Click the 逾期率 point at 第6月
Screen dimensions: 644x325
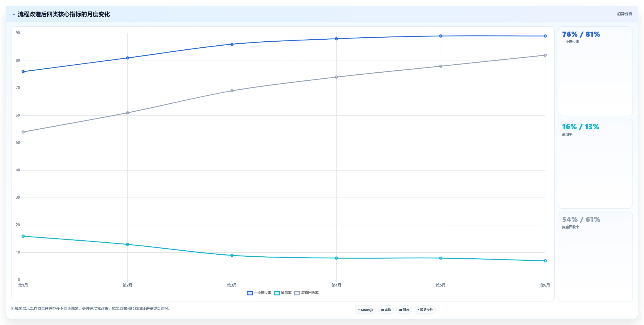coord(545,261)
